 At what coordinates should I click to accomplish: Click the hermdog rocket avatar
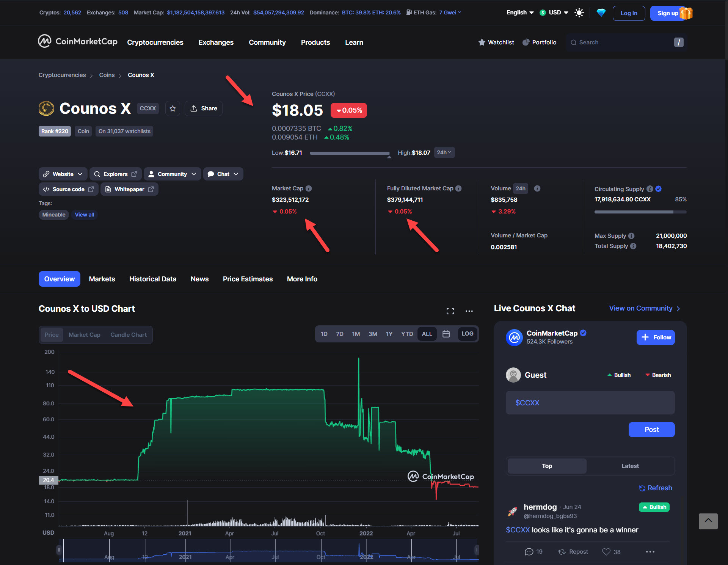click(x=513, y=511)
